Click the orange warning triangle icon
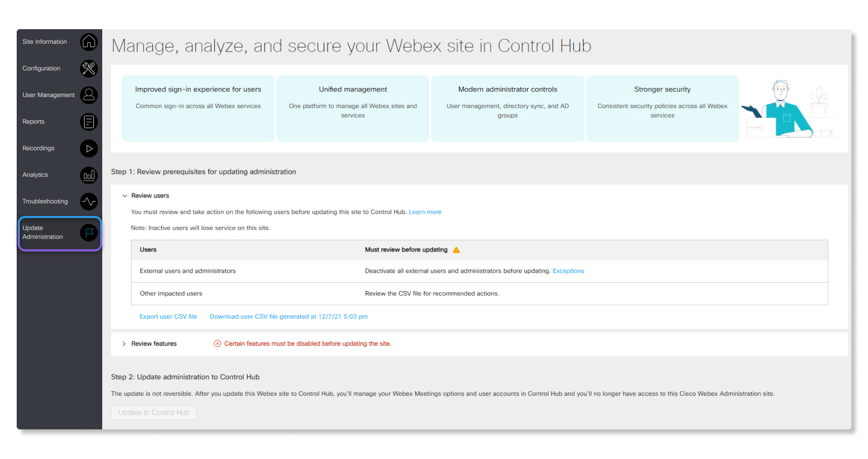Viewport: 868px width, 459px height. [456, 250]
